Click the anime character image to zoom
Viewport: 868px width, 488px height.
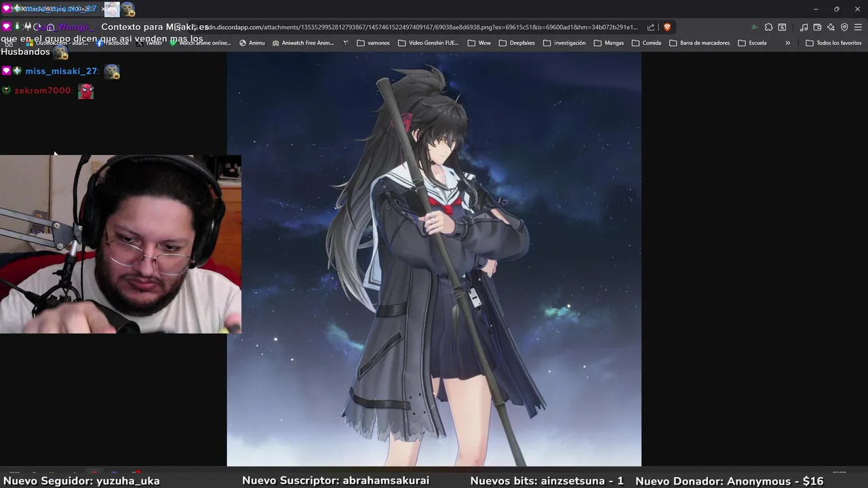(434, 260)
